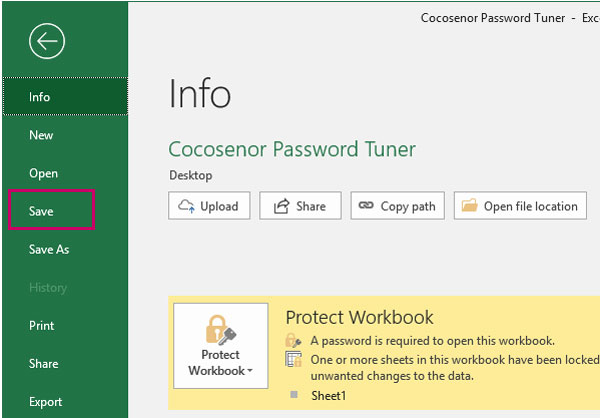The width and height of the screenshot is (600, 418).
Task: Select Save As in the sidebar
Action: 65,249
